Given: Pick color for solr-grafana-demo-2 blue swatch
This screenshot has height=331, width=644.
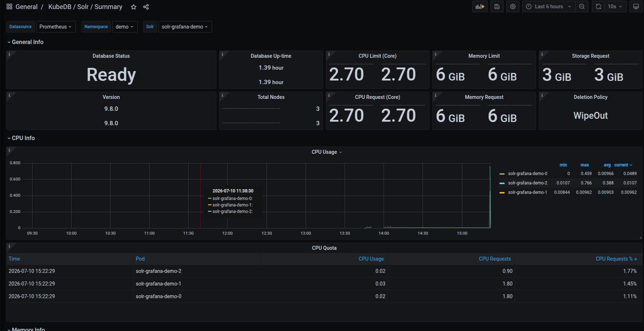Looking at the screenshot, I should tap(502, 183).
